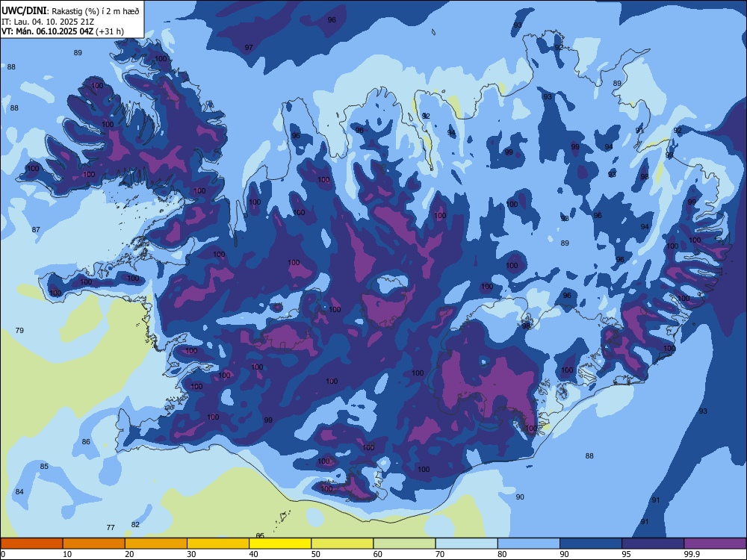Select the purple above-99.9 legend swatch

[x=715, y=544]
